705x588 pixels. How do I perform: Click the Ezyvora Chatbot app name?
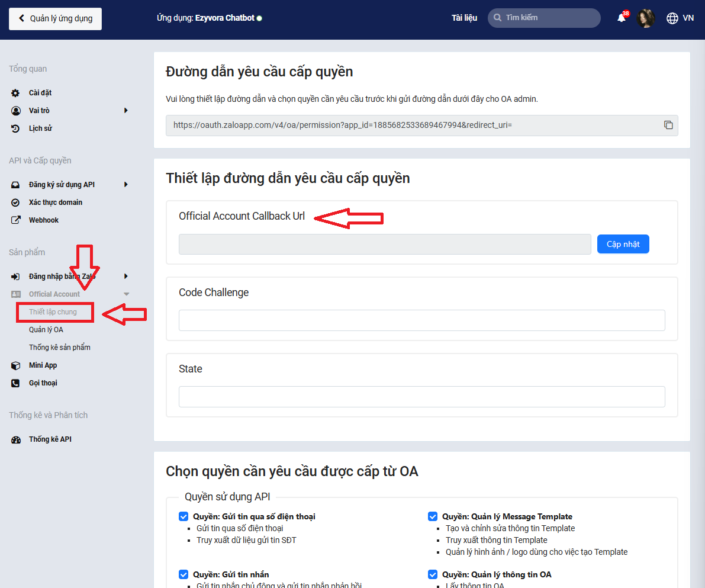pos(225,18)
